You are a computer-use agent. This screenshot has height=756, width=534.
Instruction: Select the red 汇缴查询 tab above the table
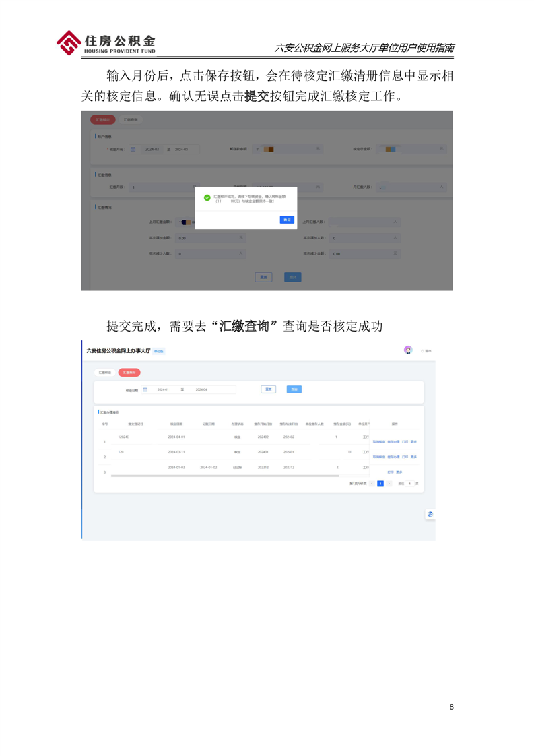tap(129, 372)
